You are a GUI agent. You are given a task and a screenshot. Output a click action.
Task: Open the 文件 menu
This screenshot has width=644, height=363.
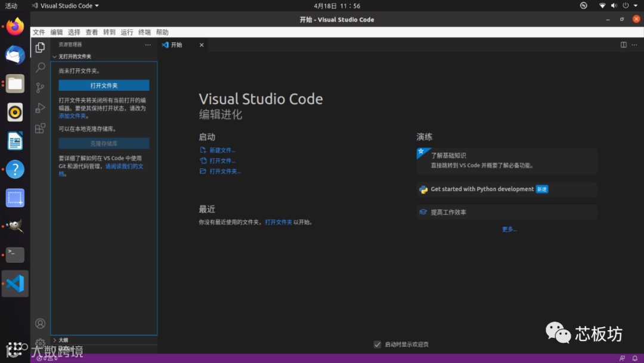(x=39, y=32)
